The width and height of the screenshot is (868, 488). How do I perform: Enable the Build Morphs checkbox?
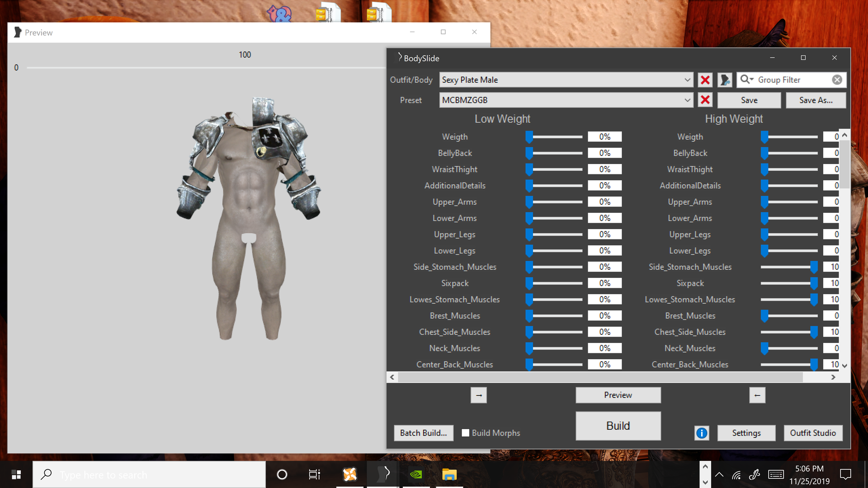(x=466, y=433)
